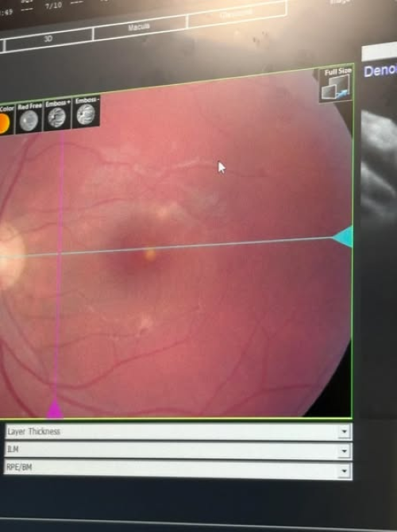
Task: Click the cyan horizontal scan line marker
Action: pyautogui.click(x=343, y=236)
